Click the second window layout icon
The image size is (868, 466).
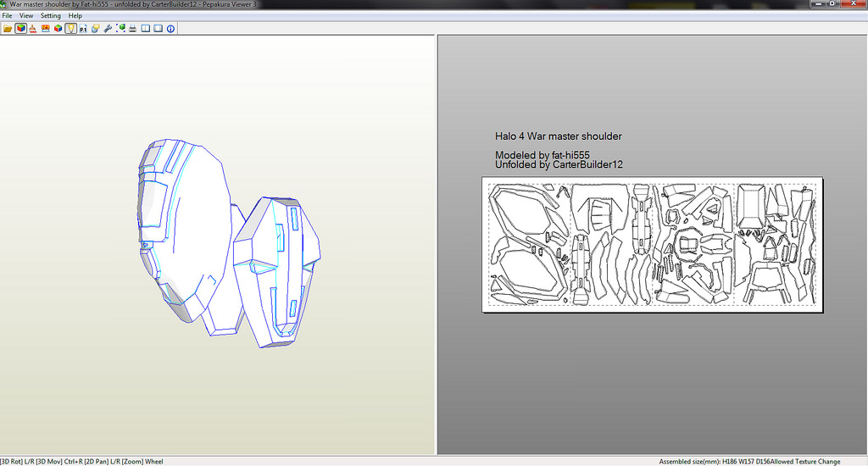click(159, 28)
